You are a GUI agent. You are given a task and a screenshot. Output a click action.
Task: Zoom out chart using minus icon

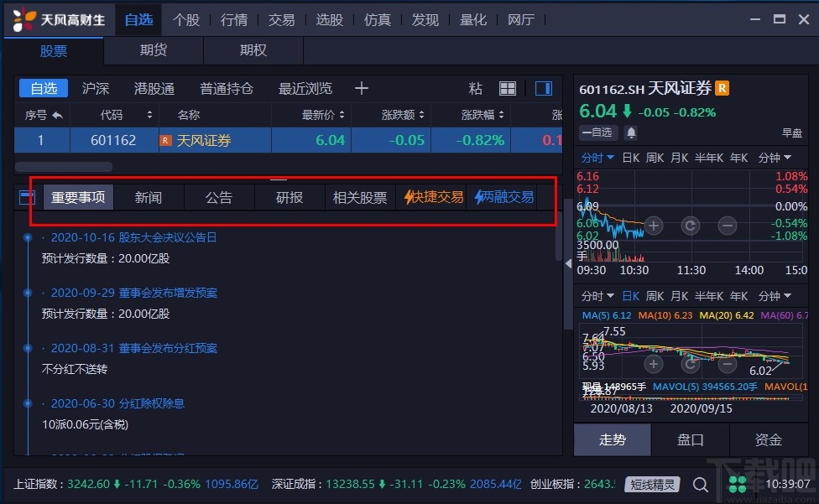pos(727,225)
